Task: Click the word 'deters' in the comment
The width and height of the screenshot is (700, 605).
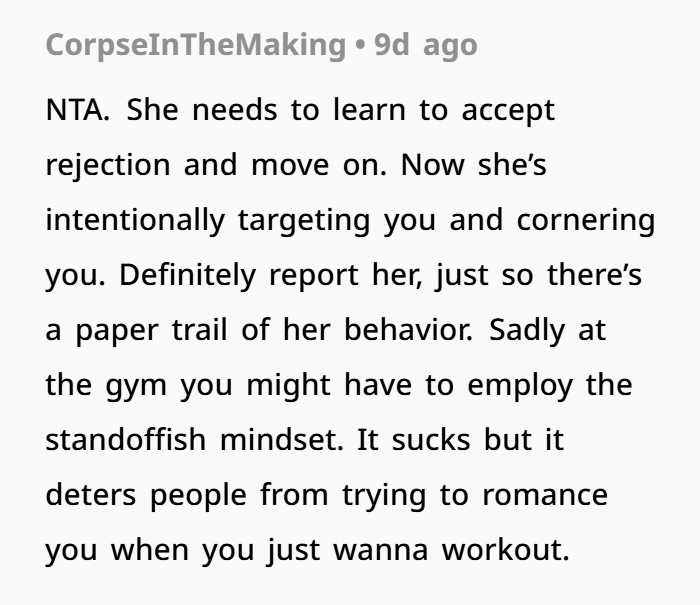Action: click(x=91, y=496)
